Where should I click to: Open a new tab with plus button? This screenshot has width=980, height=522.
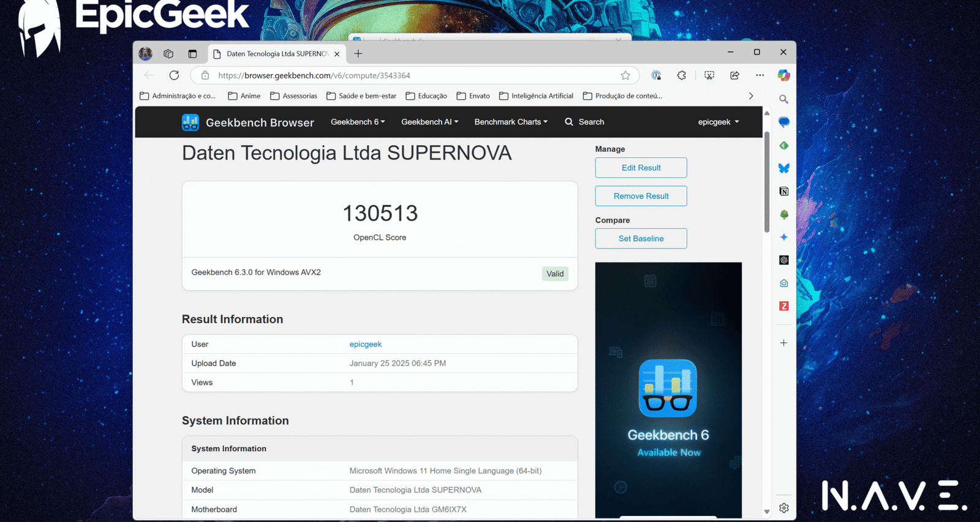tap(358, 54)
